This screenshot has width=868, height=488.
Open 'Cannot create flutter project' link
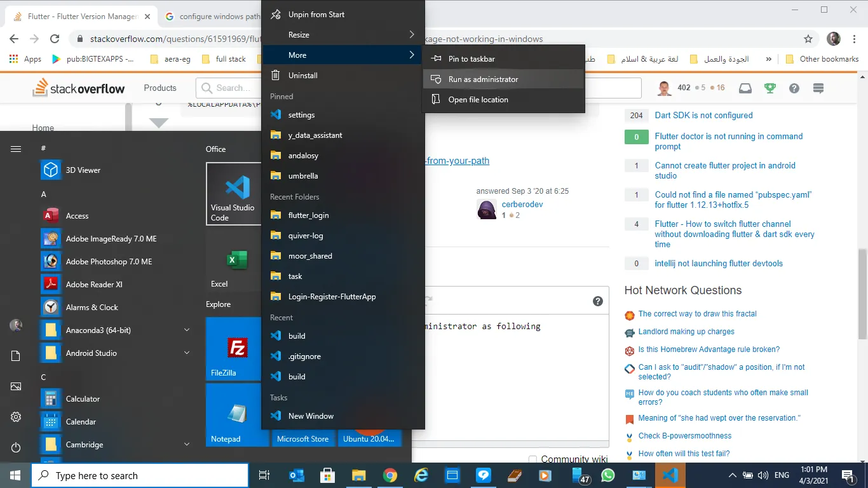pos(725,170)
